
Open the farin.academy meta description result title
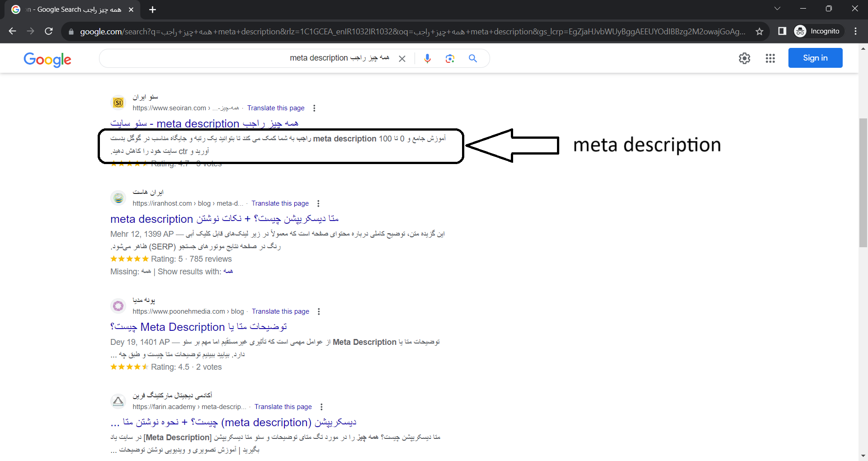[x=234, y=422]
